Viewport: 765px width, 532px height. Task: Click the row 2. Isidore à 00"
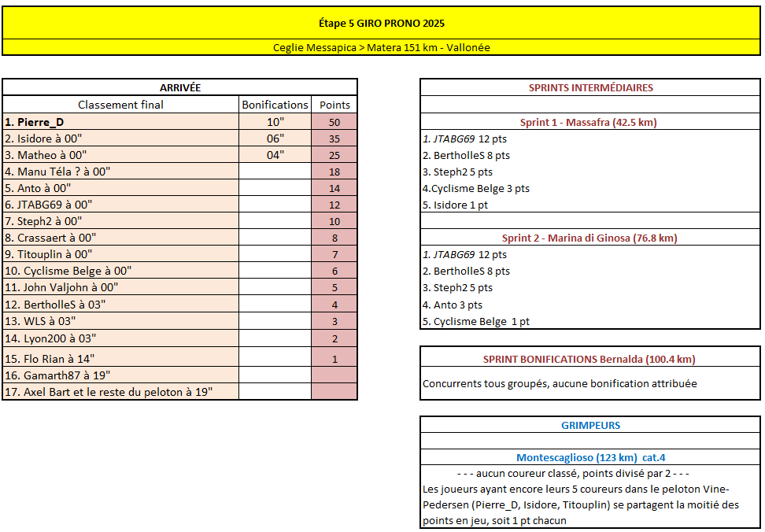tap(121, 139)
